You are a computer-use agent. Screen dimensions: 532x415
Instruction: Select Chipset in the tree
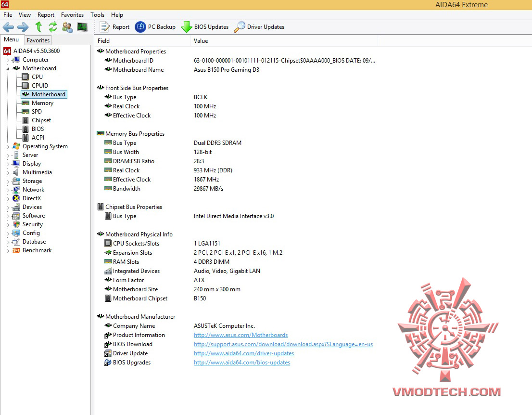pyautogui.click(x=41, y=120)
